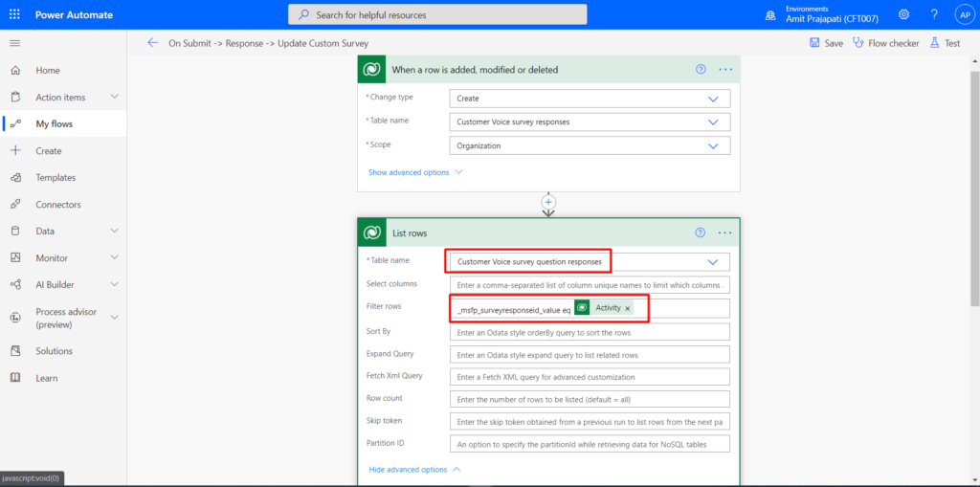Viewport: 980px width, 487px height.
Task: Click the Select columns field
Action: click(590, 285)
